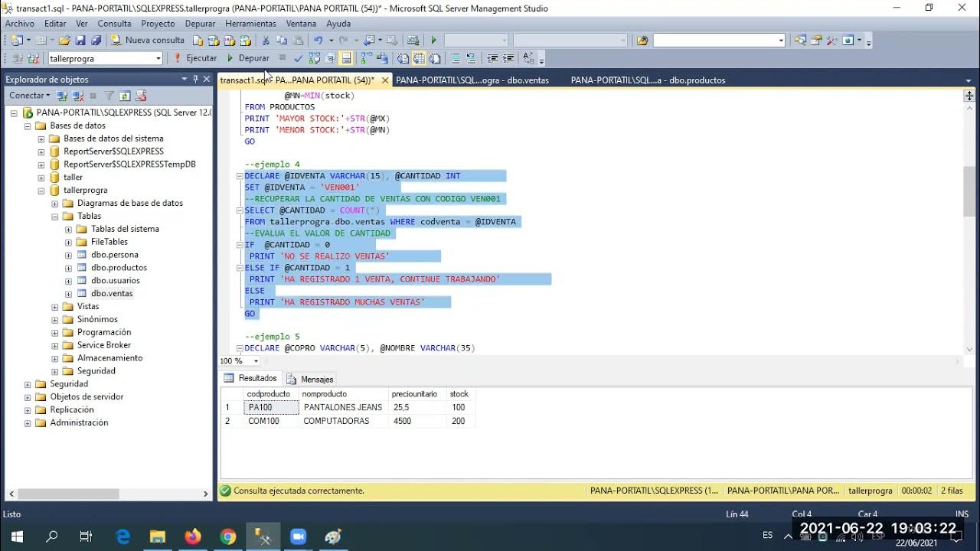Open the tallerprogra database dropdown

point(158,58)
